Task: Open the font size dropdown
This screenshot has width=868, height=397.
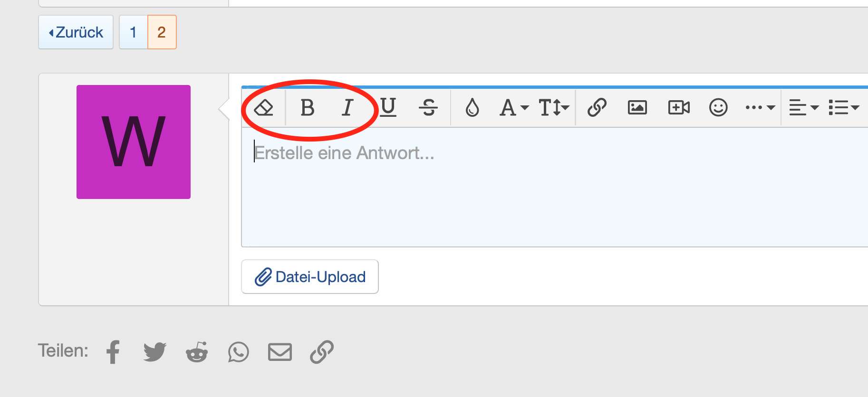Action: (553, 108)
